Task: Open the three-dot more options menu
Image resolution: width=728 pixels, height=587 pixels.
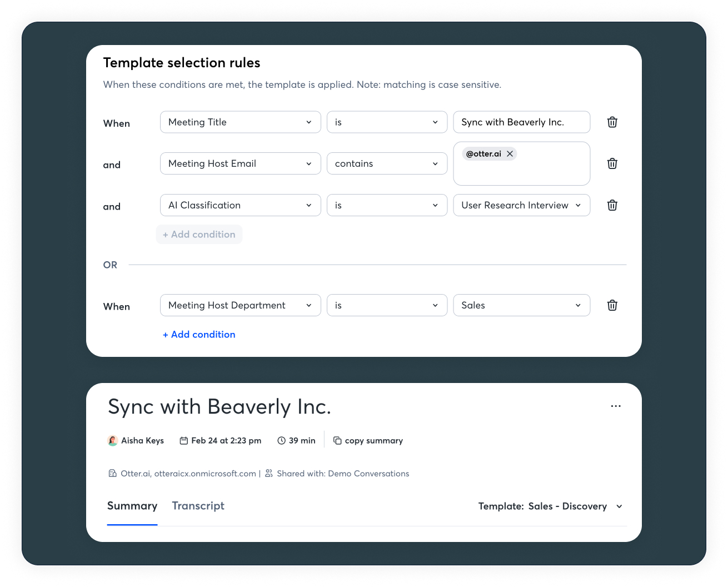Action: [616, 406]
